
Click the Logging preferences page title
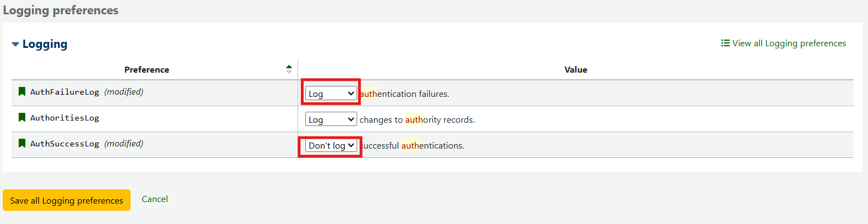[61, 10]
